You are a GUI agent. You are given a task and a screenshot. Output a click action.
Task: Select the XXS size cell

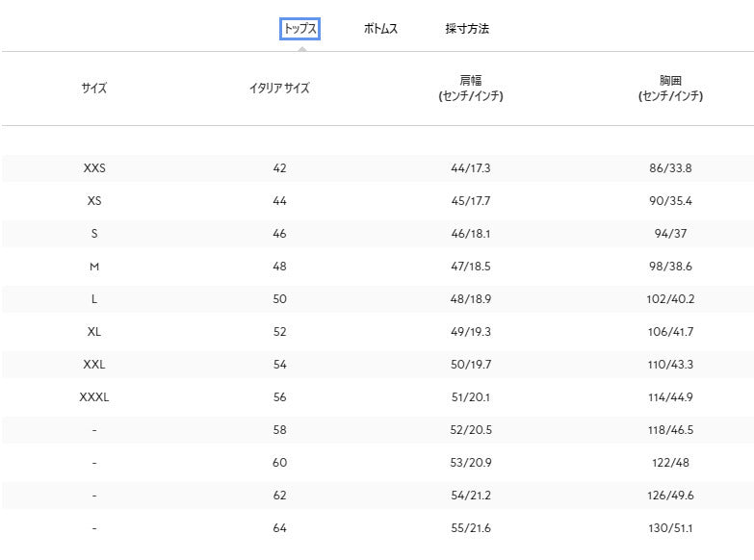coord(94,168)
